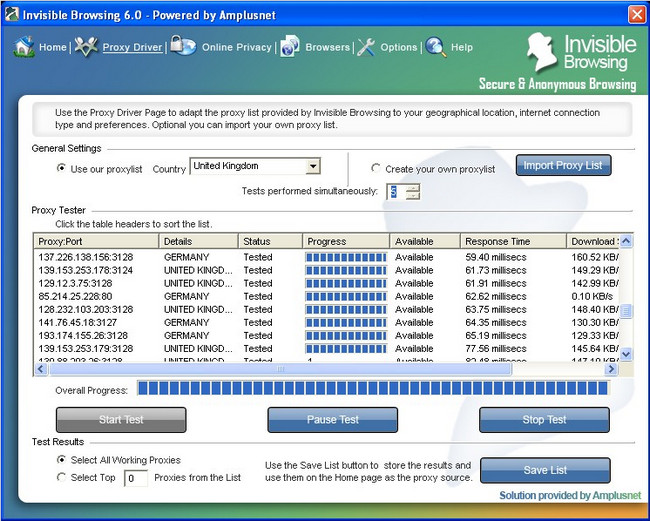This screenshot has width=650, height=521.
Task: Choose Create your own proxylist
Action: pos(376,169)
